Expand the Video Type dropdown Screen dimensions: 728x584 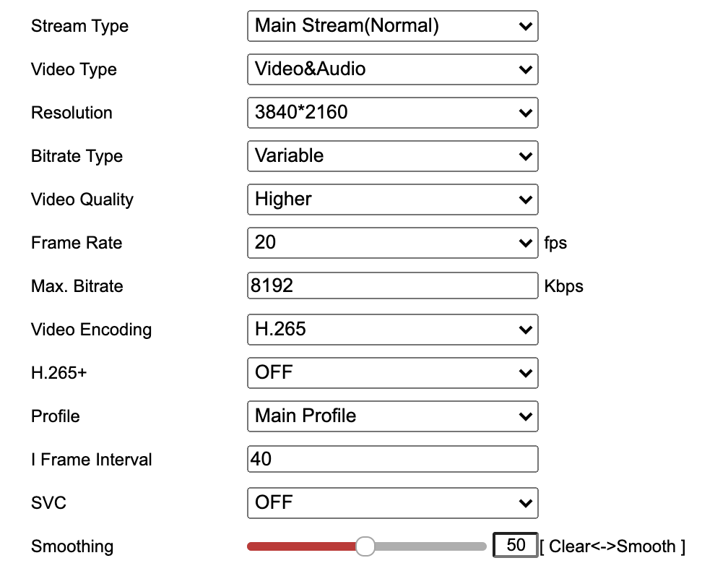(392, 69)
